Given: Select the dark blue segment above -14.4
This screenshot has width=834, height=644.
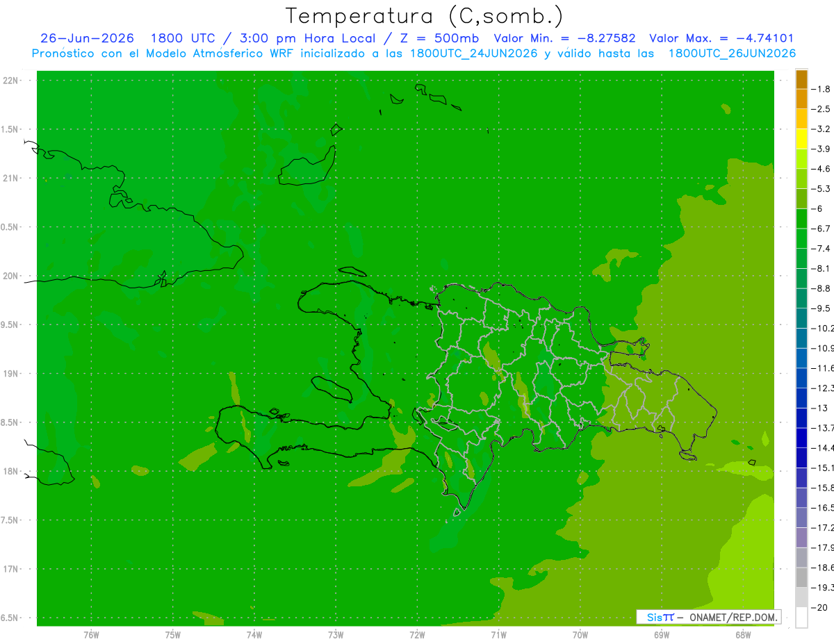Looking at the screenshot, I should point(801,438).
